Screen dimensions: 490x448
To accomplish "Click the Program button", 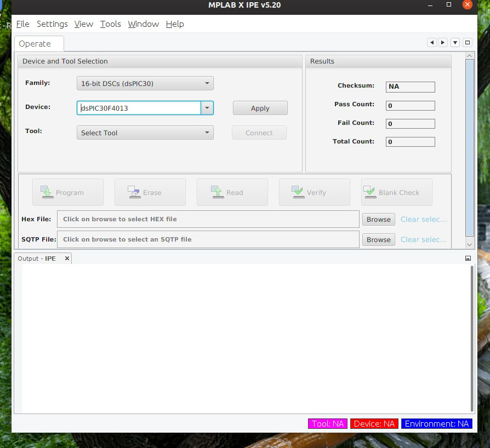I will [68, 192].
